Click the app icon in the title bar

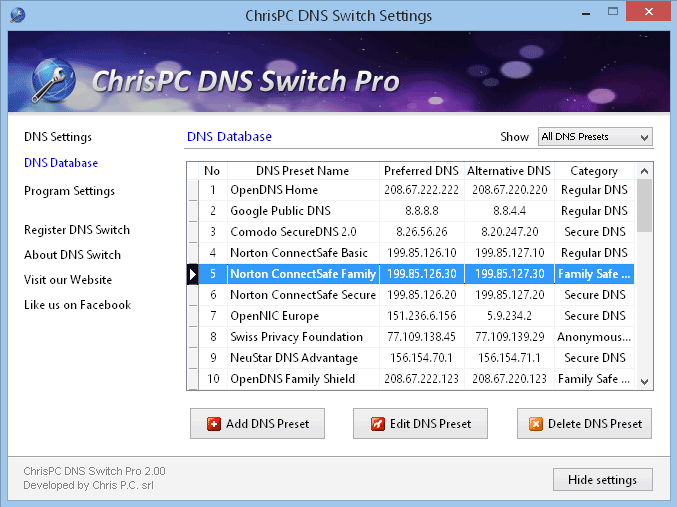click(x=18, y=15)
